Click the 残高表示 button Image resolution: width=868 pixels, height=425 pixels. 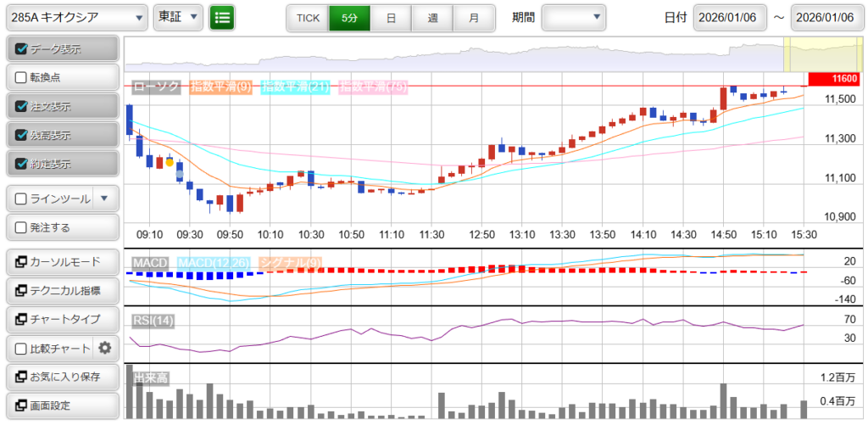[62, 135]
